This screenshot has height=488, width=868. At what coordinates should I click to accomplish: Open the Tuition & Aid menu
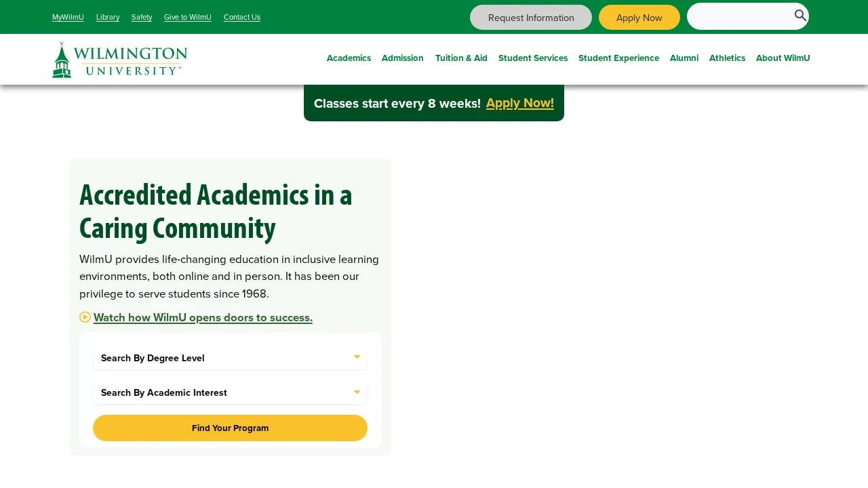click(x=461, y=58)
